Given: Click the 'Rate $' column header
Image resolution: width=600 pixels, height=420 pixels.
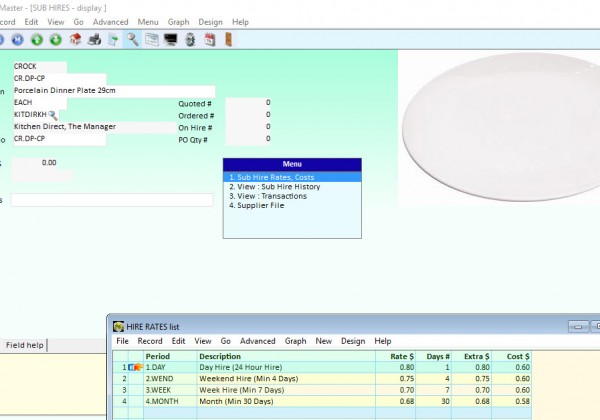Looking at the screenshot, I should pyautogui.click(x=396, y=357).
